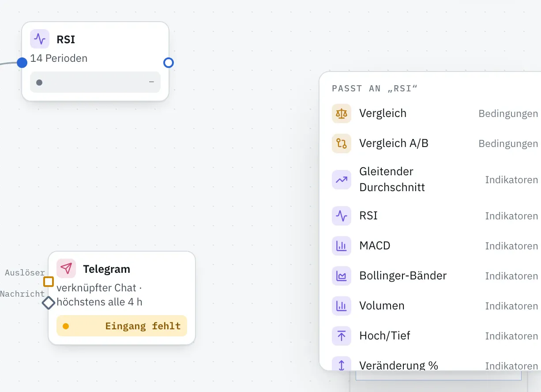The width and height of the screenshot is (541, 392).
Task: Click the gray status bar inside the RSI node
Action: click(x=95, y=82)
